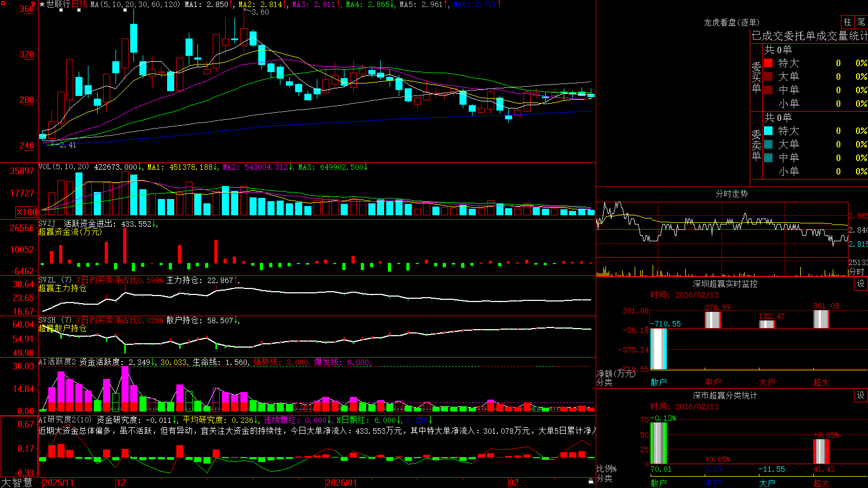The height and width of the screenshot is (488, 868).
Task: Switch 龙虎看盘 to 柱 display mode
Action: click(x=847, y=22)
